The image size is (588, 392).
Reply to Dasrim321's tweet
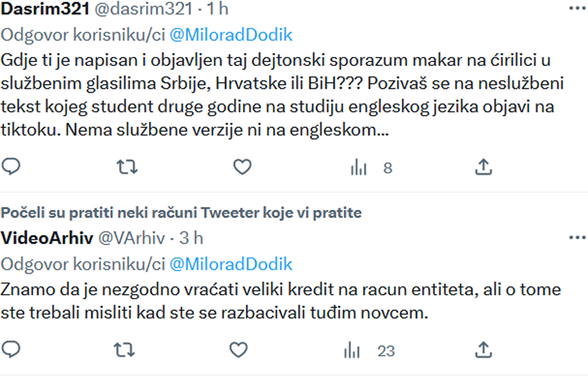(x=11, y=167)
